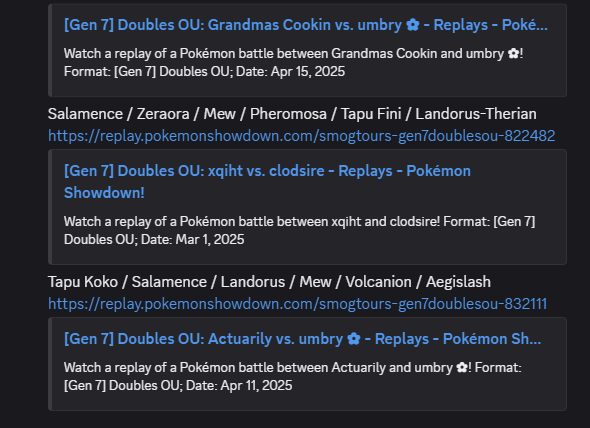Click the word Showdown! in the xqiht embed title

(104, 193)
